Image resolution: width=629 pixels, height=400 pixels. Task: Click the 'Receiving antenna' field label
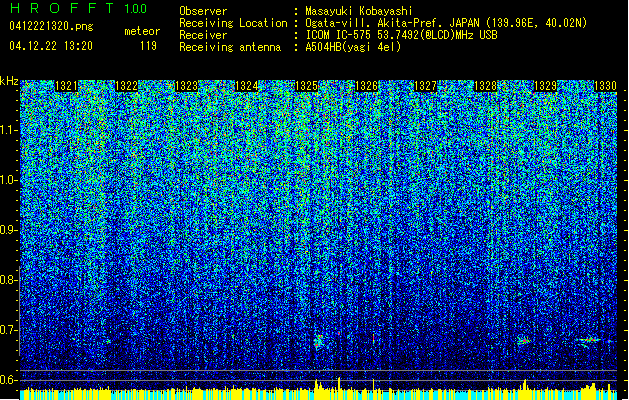(230, 47)
